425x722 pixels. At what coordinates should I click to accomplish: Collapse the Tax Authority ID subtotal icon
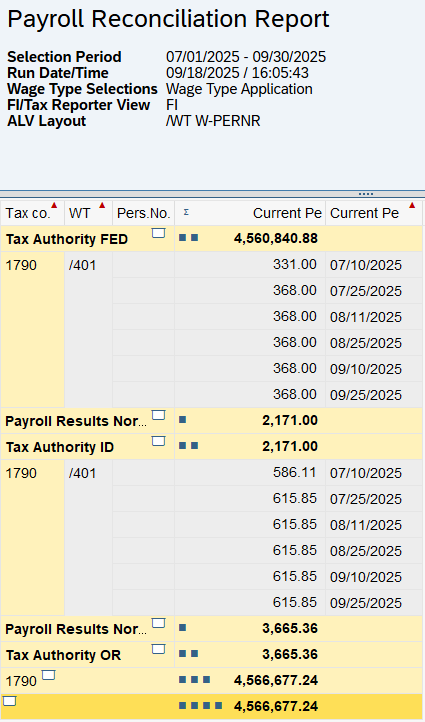[x=158, y=441]
